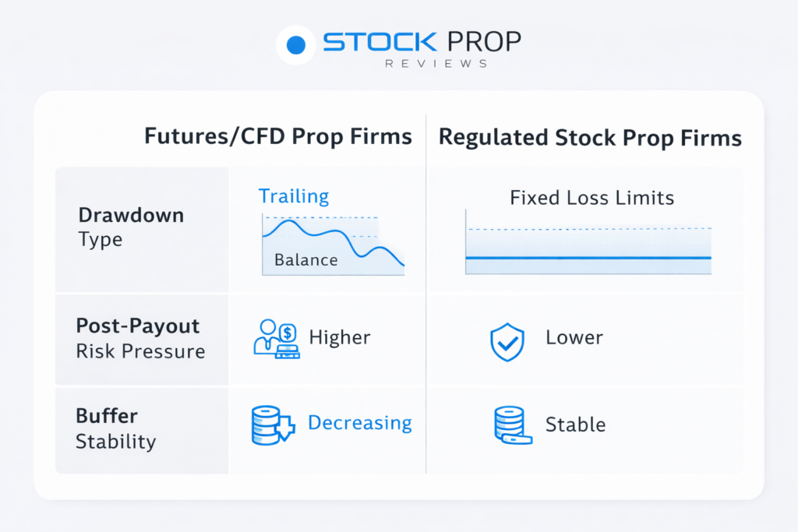
Task: Click the Post-Payout Risk Pressure label
Action: pyautogui.click(x=140, y=338)
